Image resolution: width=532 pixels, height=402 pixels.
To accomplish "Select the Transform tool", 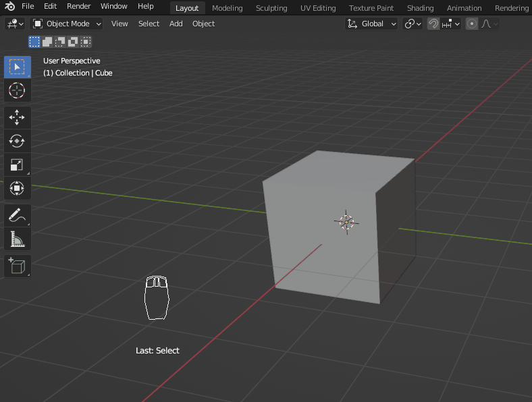I will [17, 189].
